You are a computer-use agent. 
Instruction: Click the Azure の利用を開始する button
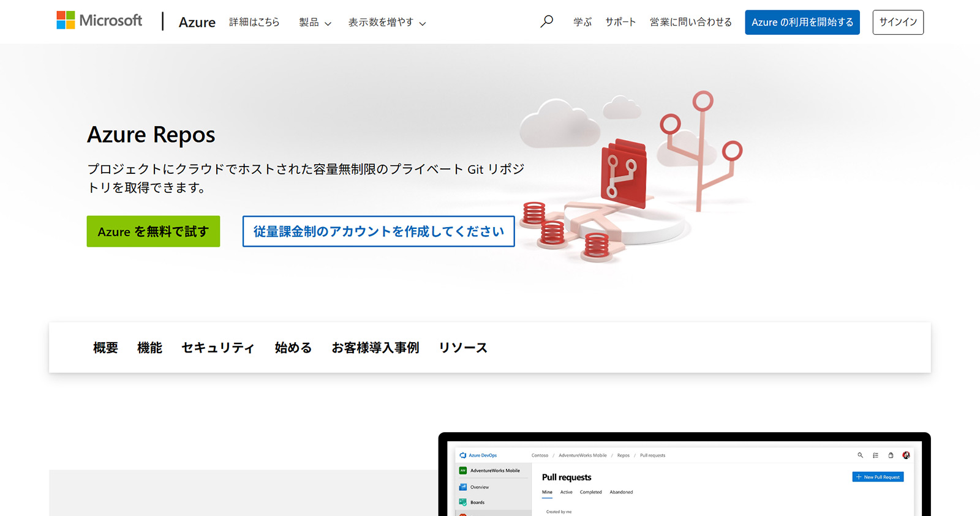pyautogui.click(x=802, y=22)
